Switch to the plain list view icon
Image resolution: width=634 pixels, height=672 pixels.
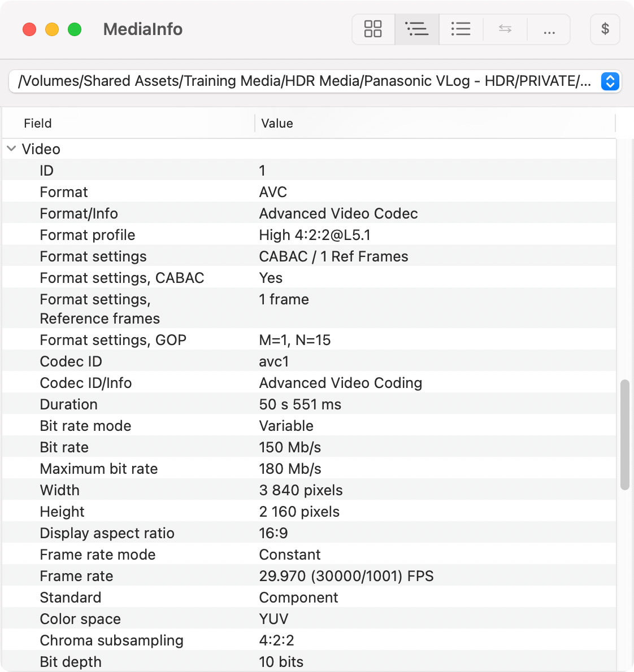461,29
